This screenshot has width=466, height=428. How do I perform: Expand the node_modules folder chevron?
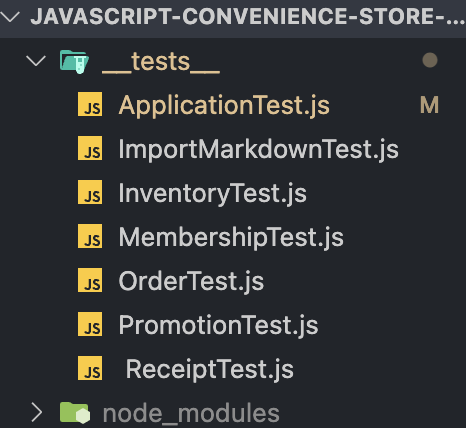pyautogui.click(x=36, y=412)
